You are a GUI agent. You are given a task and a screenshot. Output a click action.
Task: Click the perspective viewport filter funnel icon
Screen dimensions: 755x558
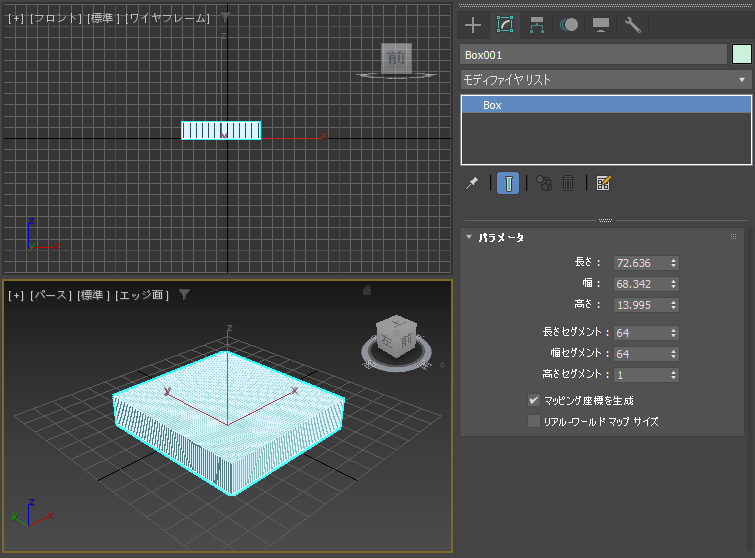[184, 294]
